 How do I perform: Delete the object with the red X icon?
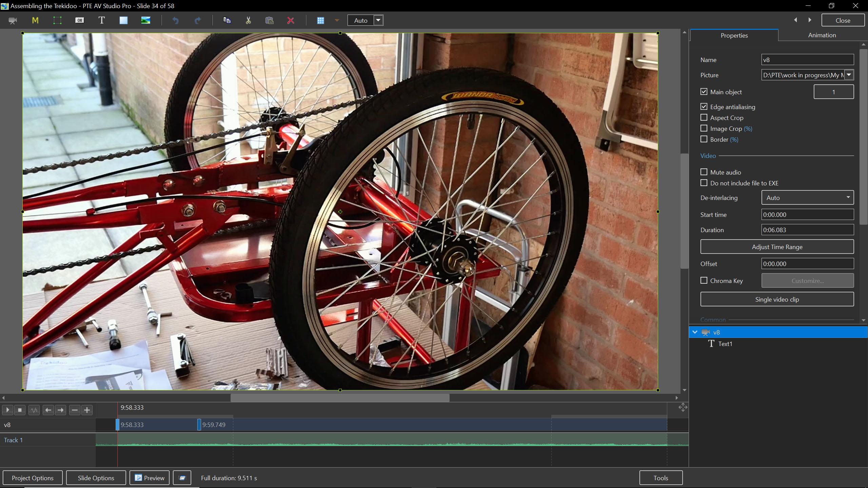291,20
